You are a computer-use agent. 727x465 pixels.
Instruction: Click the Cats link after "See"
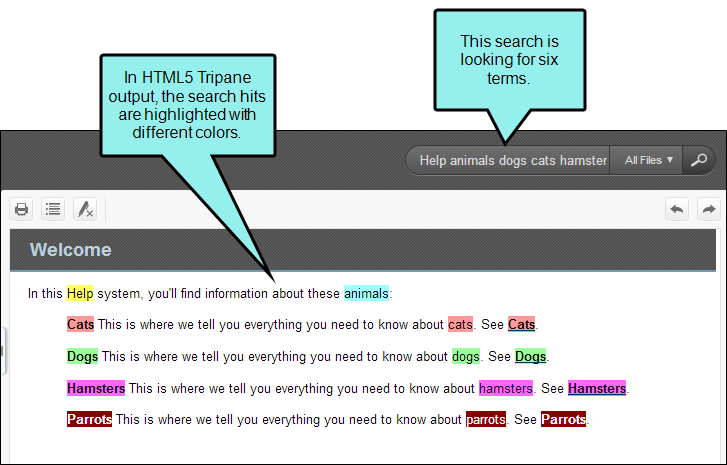(x=522, y=325)
